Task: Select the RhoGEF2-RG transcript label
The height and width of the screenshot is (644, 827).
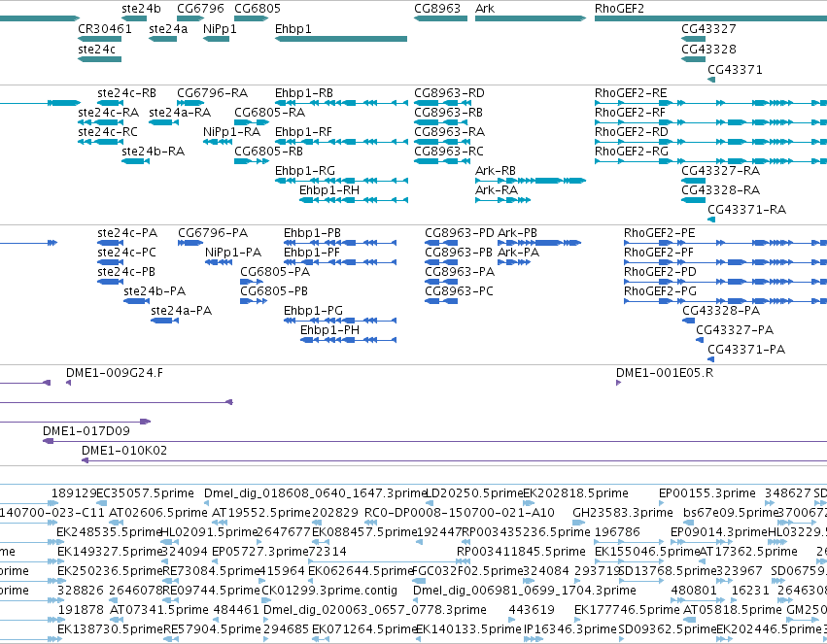Action: (632, 152)
